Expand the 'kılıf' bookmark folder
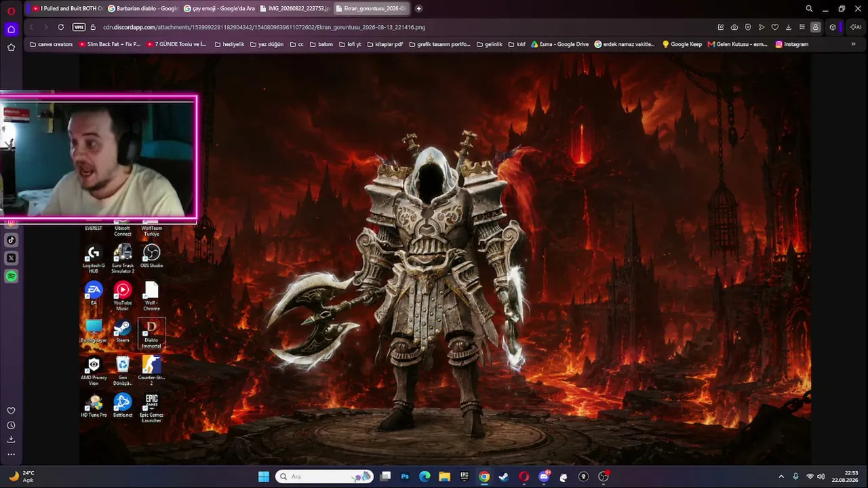Image resolution: width=868 pixels, height=488 pixels. tap(517, 44)
